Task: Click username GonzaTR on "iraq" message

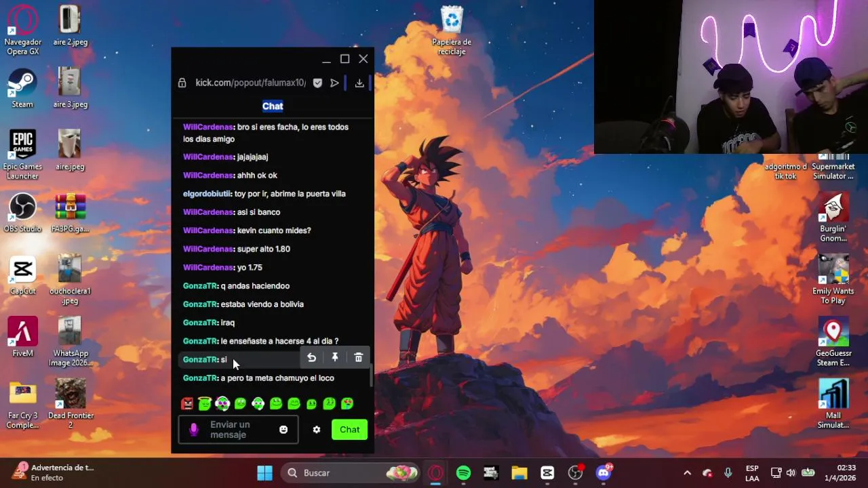Action: pos(200,323)
